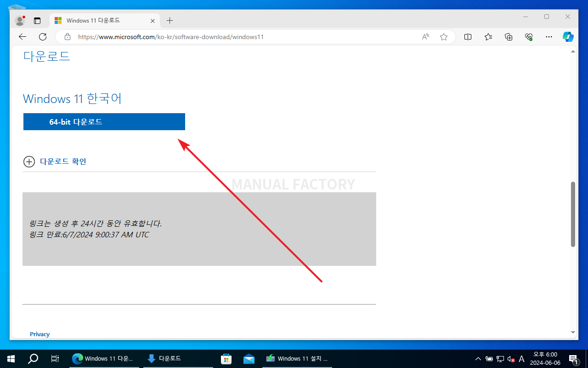View site information lock icon
The width and height of the screenshot is (588, 368).
click(68, 37)
